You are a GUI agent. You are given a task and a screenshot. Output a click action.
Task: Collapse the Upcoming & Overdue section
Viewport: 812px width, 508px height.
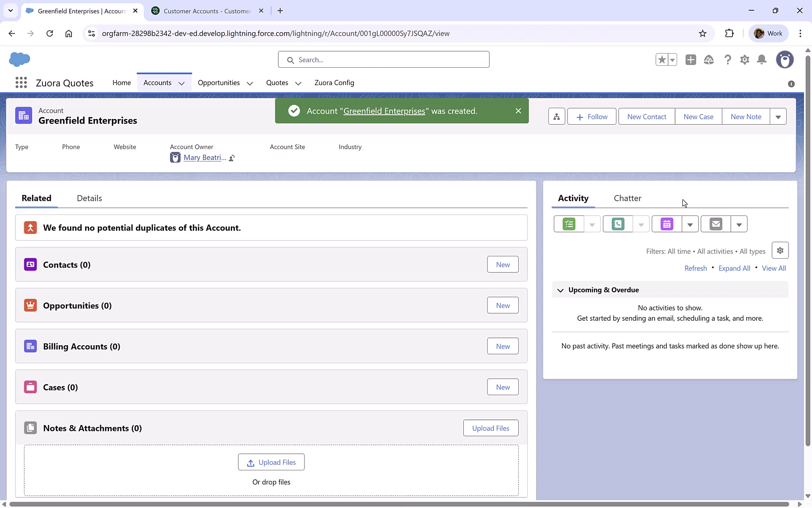pos(560,290)
